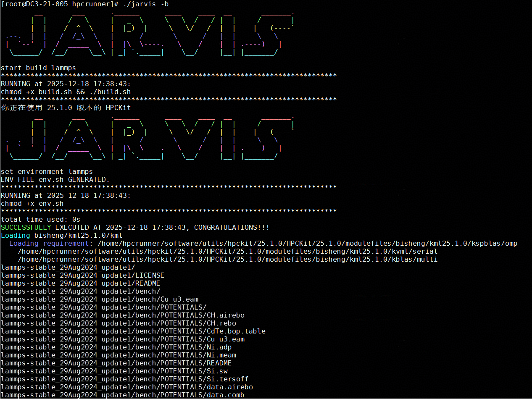Click the module path ending in kspblas/omp
This screenshot has height=399, width=532.
pyautogui.click(x=307, y=243)
